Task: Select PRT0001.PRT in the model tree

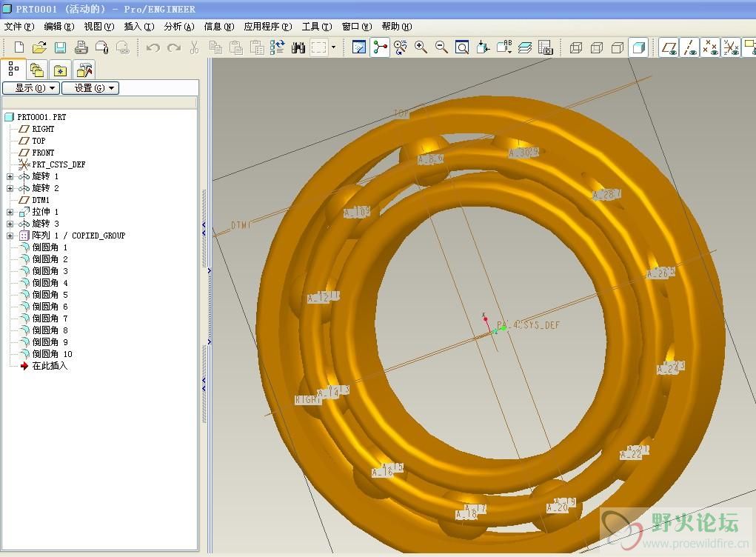Action: 36,117
